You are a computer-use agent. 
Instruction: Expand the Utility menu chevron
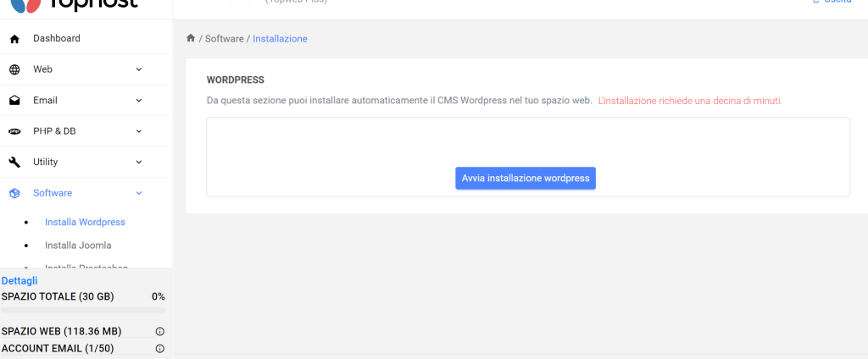tap(139, 162)
